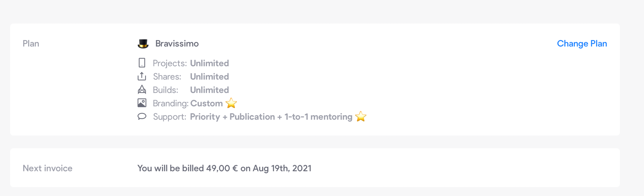Click the Builds Unlimited value
Viewport: 644px width, 196px height.
pyautogui.click(x=210, y=90)
